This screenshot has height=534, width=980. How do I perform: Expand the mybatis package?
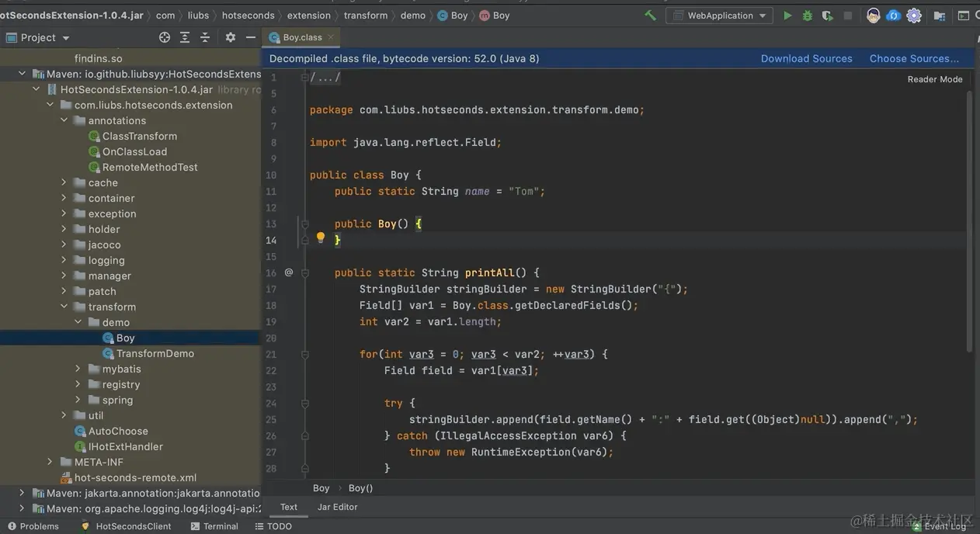77,368
